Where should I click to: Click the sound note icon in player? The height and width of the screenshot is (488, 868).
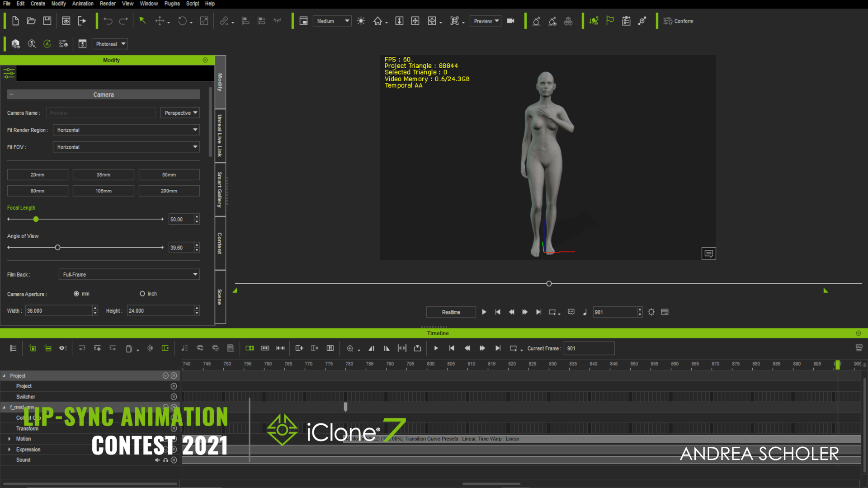[x=585, y=312]
